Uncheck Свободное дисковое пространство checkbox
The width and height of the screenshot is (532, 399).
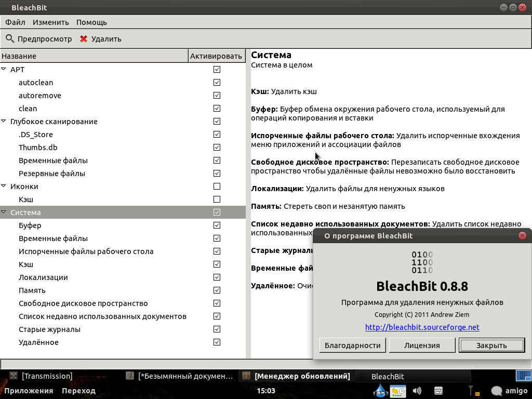tap(217, 303)
